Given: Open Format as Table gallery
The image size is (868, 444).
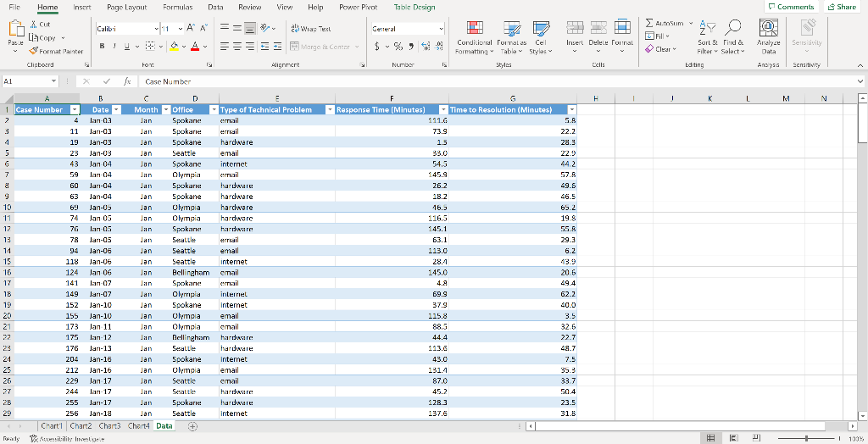Looking at the screenshot, I should coord(511,37).
